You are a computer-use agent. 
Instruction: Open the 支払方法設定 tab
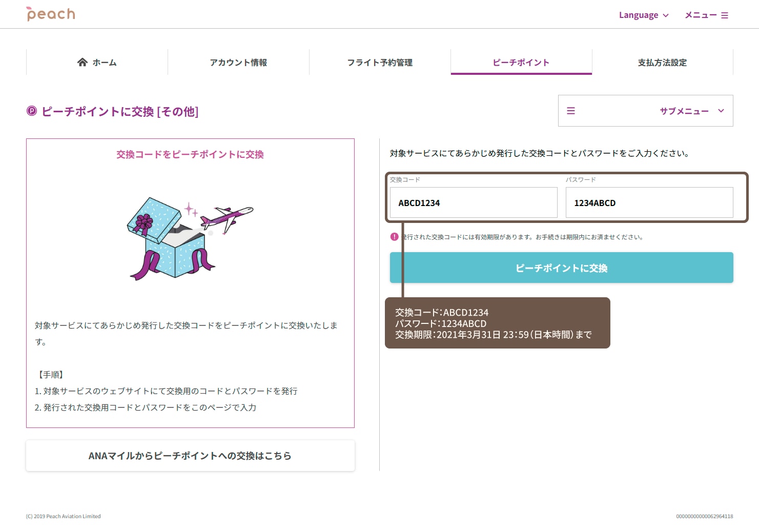coord(663,63)
